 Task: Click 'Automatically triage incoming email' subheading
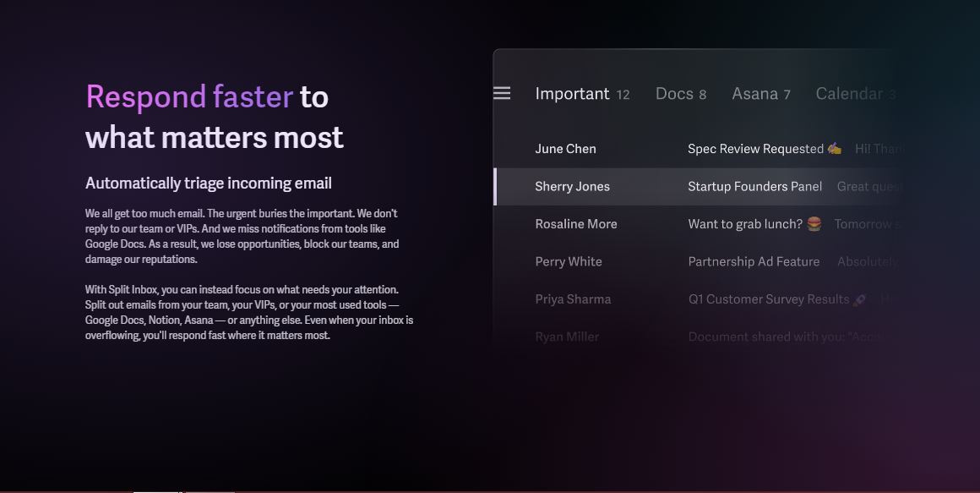point(208,184)
